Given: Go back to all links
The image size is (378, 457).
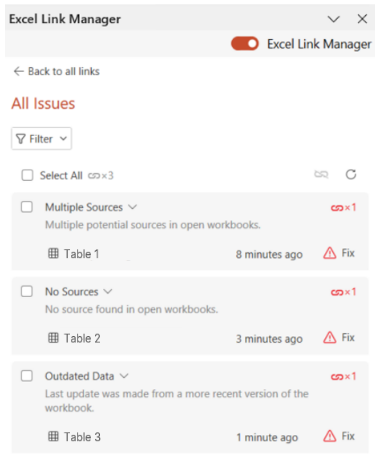Looking at the screenshot, I should point(56,71).
